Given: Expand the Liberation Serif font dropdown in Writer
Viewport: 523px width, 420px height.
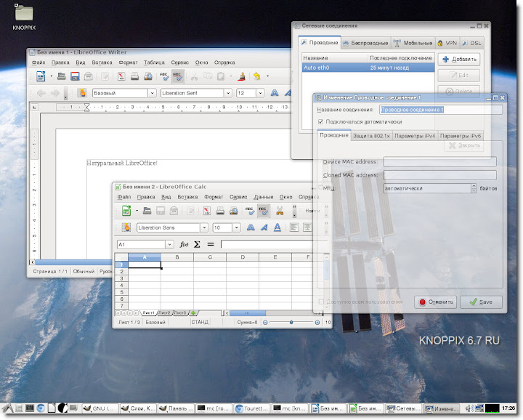Looking at the screenshot, I should tap(228, 93).
